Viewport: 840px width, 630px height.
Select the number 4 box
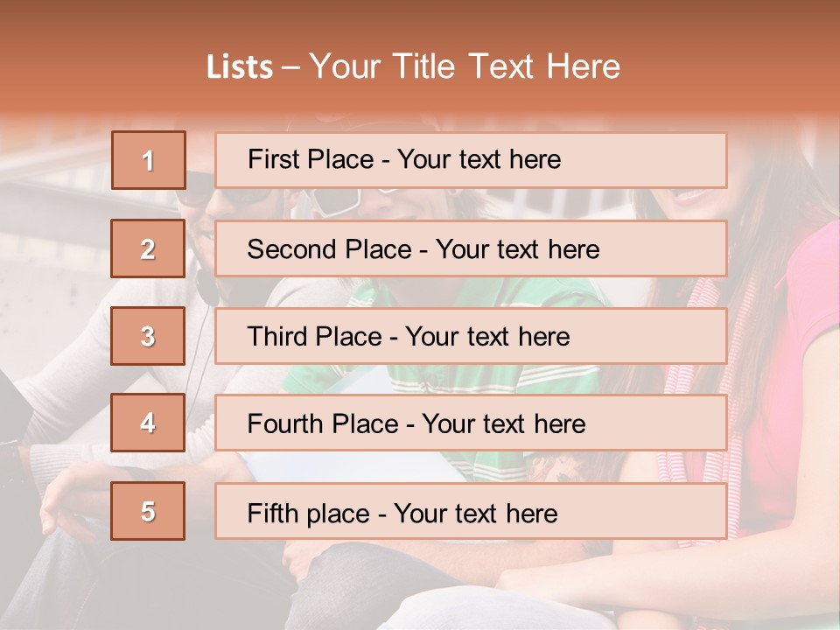pyautogui.click(x=149, y=423)
